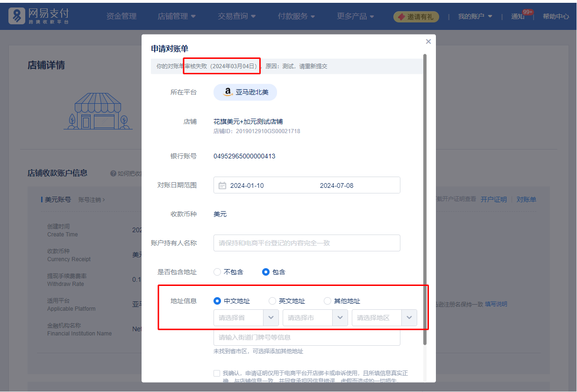Open the 资金管理 navigation item
577x392 pixels.
(121, 16)
